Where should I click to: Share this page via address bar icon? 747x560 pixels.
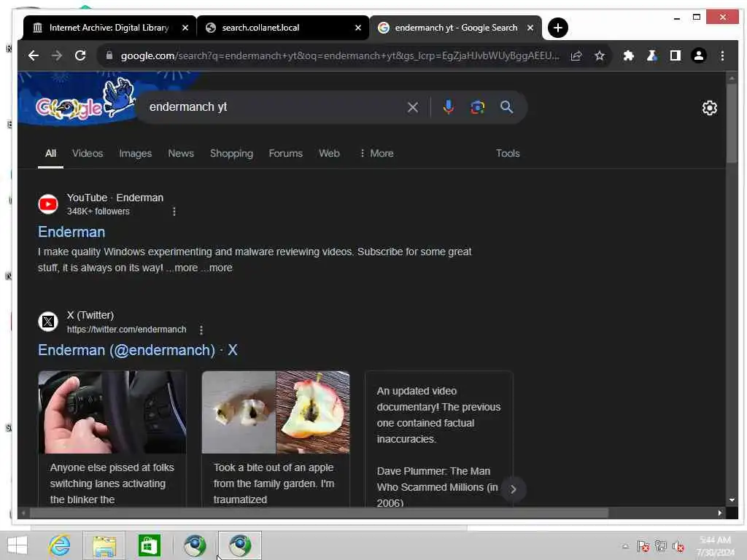pos(576,55)
